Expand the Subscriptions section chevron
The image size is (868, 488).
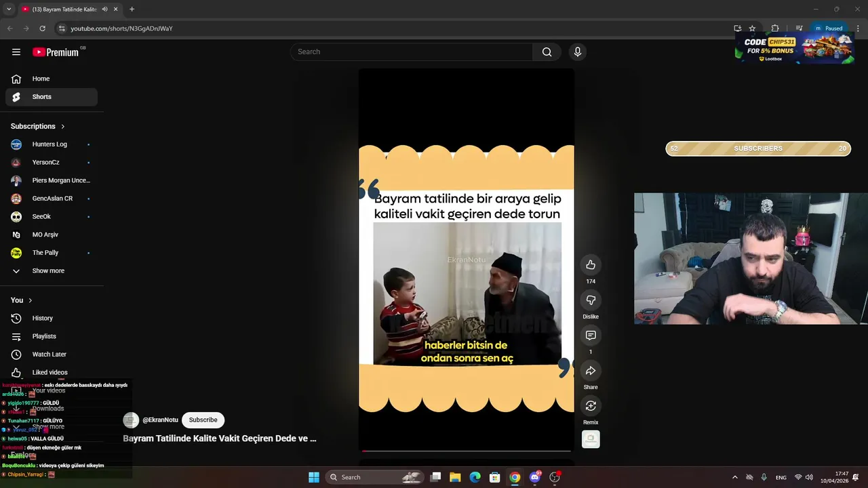[x=63, y=127]
